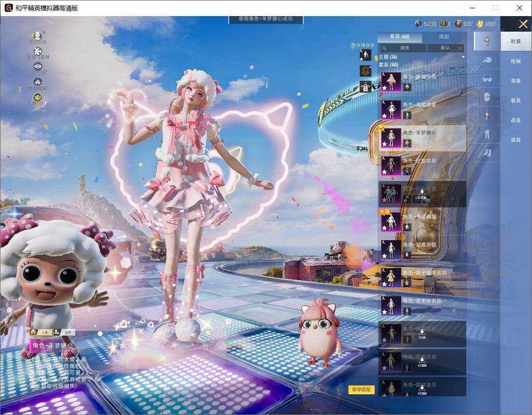The image size is (532, 415).
Task: Close the wardrobe with the X icon
Action: click(x=523, y=24)
